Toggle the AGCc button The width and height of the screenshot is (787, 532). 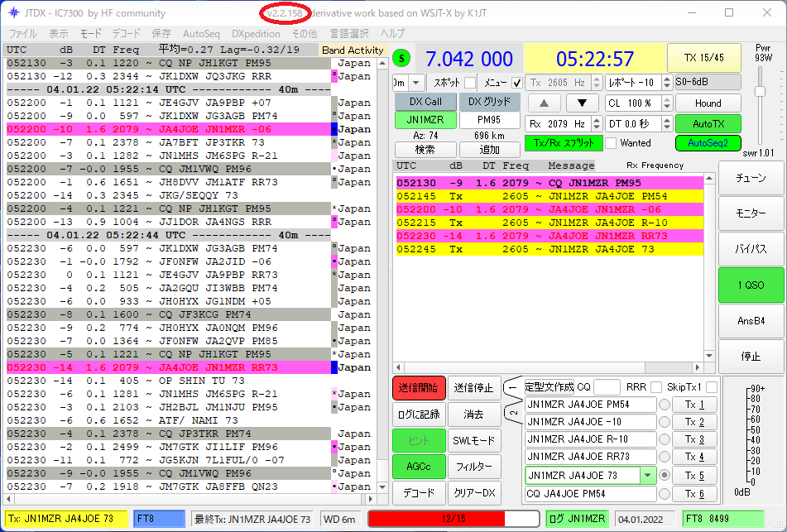point(419,467)
